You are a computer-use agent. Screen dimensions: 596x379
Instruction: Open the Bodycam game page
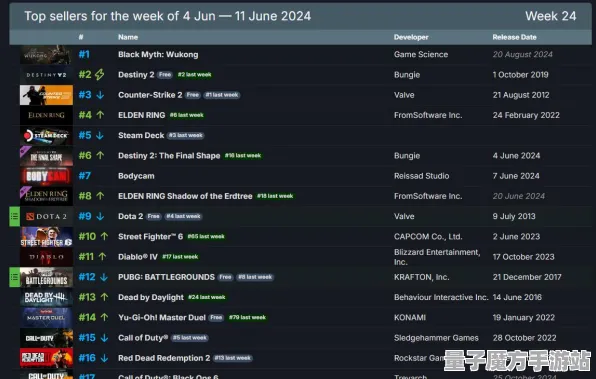point(136,176)
